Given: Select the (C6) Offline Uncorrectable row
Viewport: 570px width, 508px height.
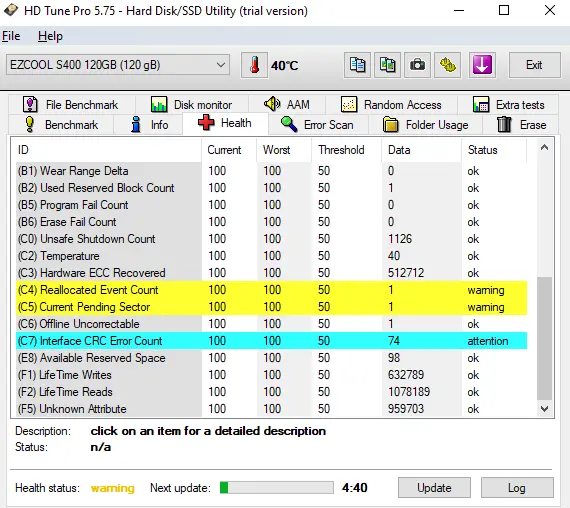Looking at the screenshot, I should click(272, 324).
